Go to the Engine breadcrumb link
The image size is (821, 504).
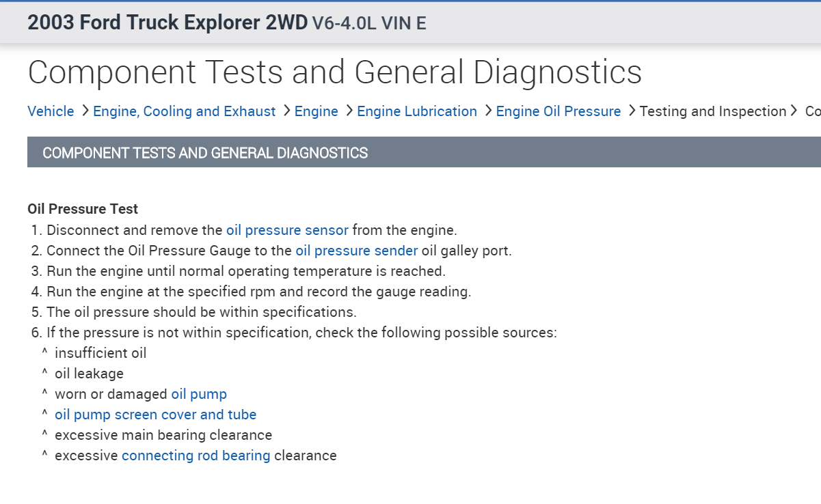pos(316,111)
